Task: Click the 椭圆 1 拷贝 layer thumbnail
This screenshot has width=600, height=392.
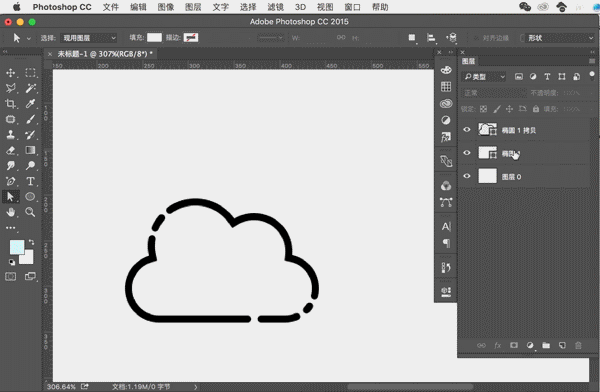Action: (488, 130)
